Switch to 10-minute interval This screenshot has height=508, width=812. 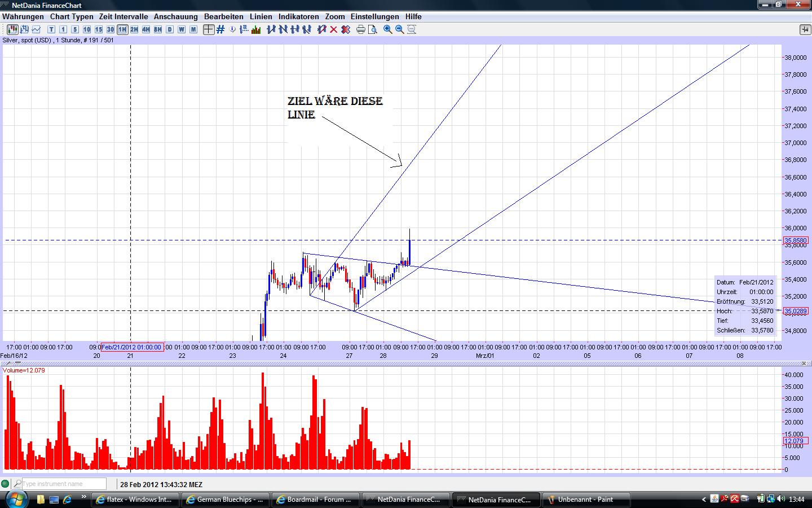[87, 29]
